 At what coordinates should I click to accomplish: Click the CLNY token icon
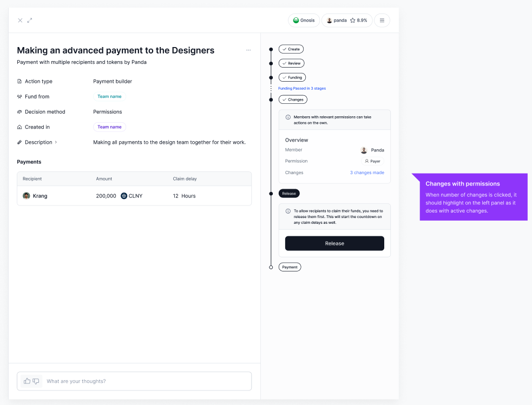pyautogui.click(x=124, y=196)
